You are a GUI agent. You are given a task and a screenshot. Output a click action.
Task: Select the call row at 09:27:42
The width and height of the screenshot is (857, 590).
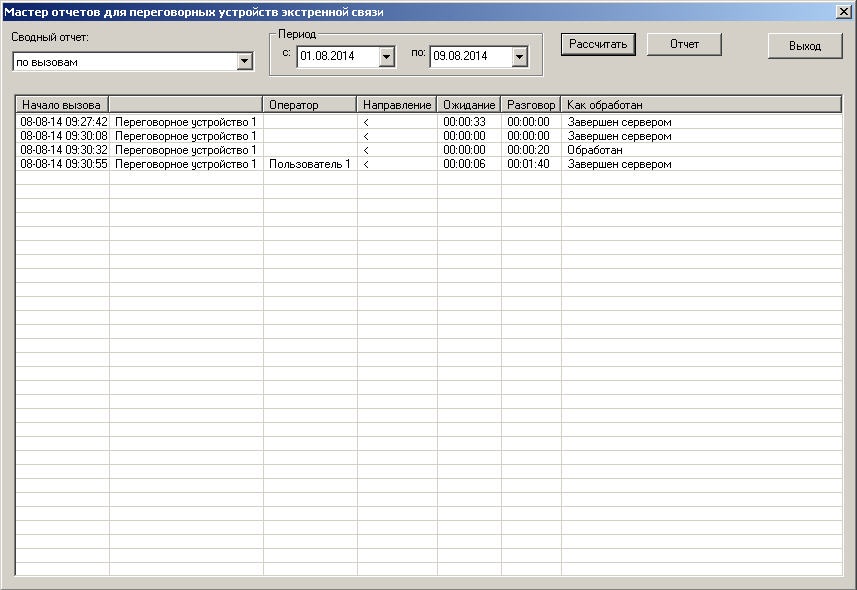click(63, 122)
